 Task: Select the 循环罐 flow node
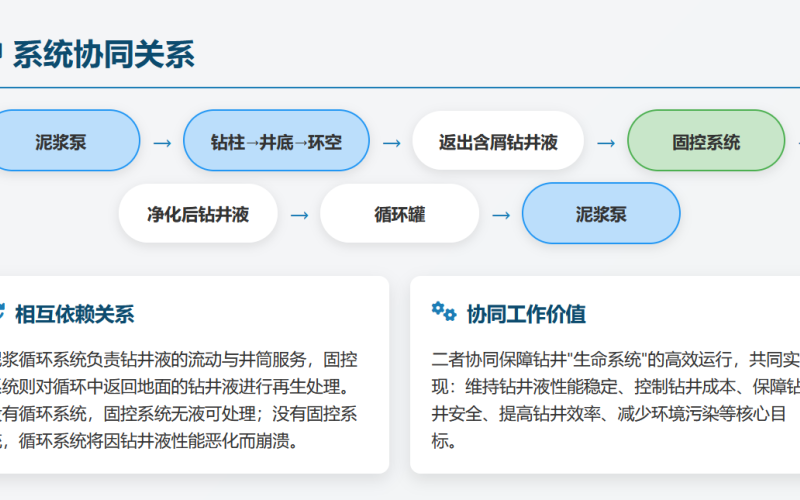pyautogui.click(x=399, y=213)
